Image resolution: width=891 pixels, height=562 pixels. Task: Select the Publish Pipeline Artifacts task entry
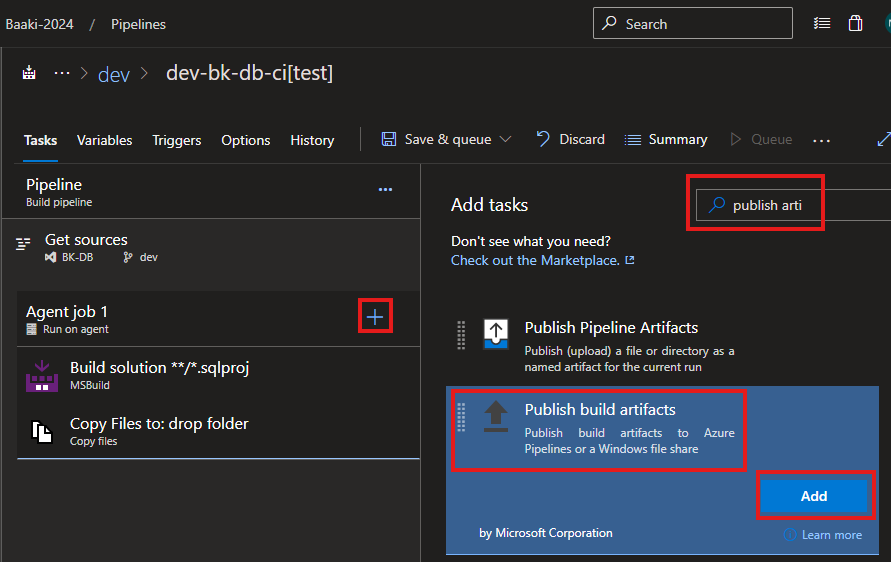point(663,346)
